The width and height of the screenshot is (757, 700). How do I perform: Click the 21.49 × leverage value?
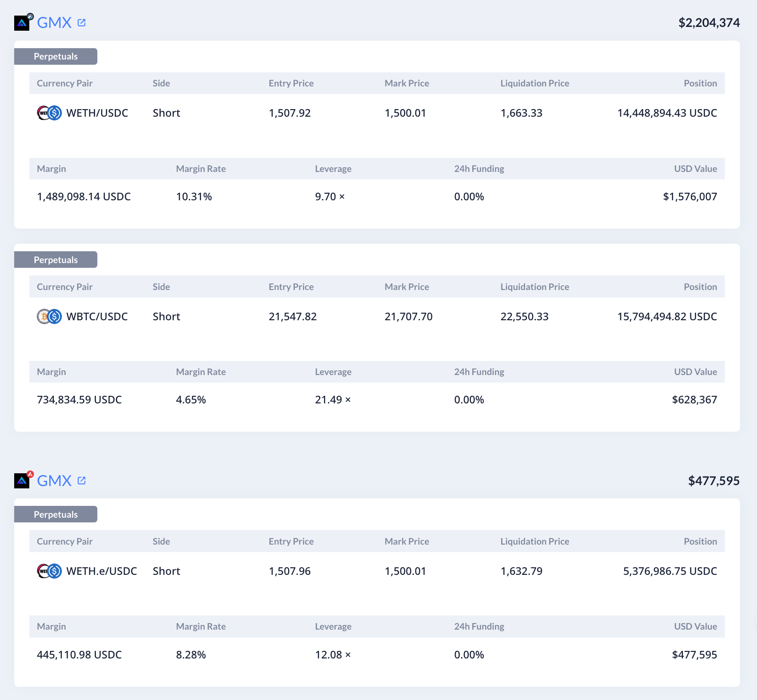[x=333, y=400]
